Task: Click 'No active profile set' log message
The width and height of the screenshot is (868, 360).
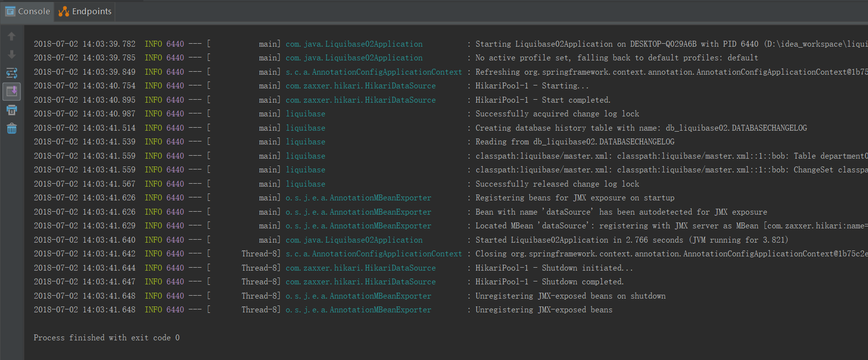Action: coord(617,58)
